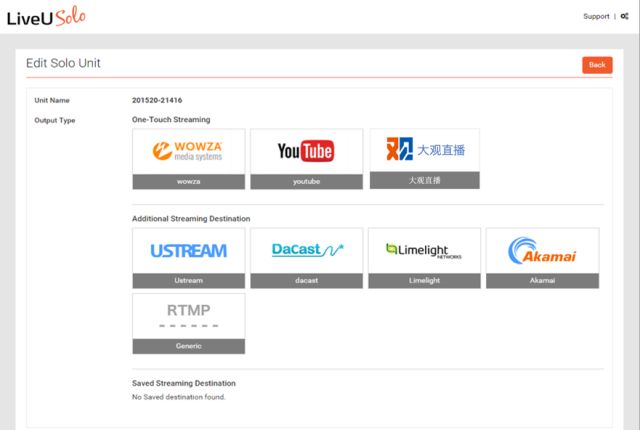Click the Edit Solo Unit heading
640x430 pixels.
(x=63, y=63)
